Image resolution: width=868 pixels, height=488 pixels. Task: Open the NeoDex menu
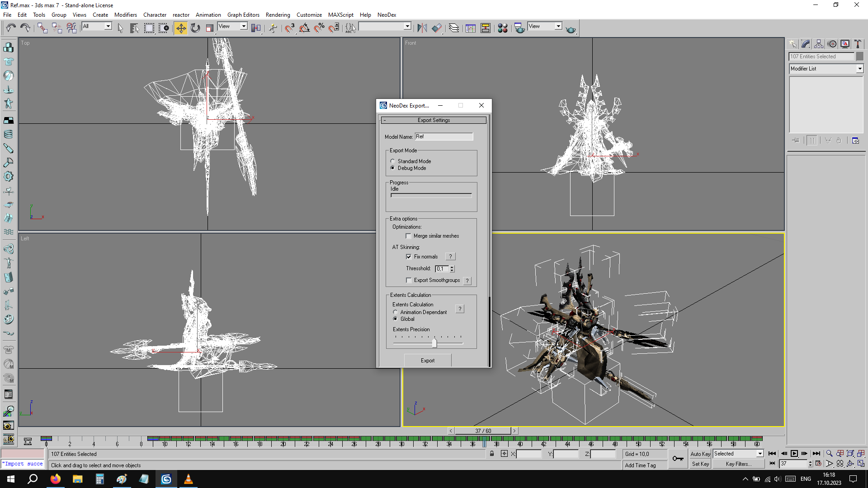coord(387,15)
